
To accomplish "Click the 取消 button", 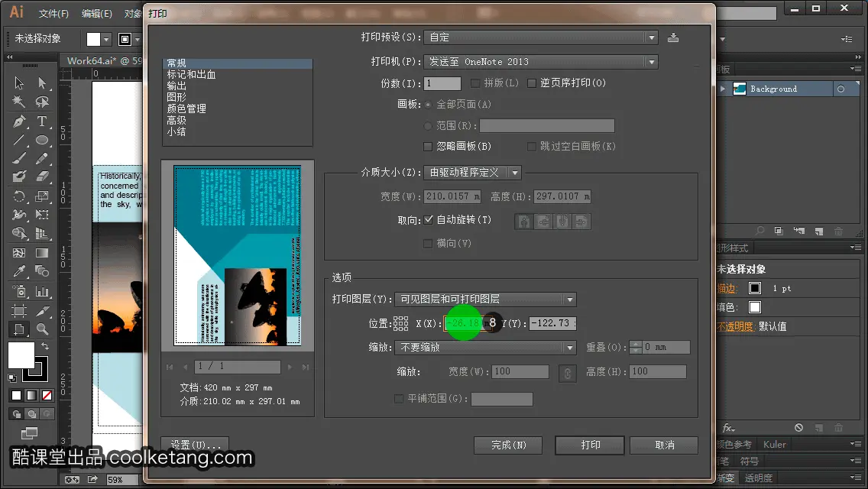I will pos(664,445).
